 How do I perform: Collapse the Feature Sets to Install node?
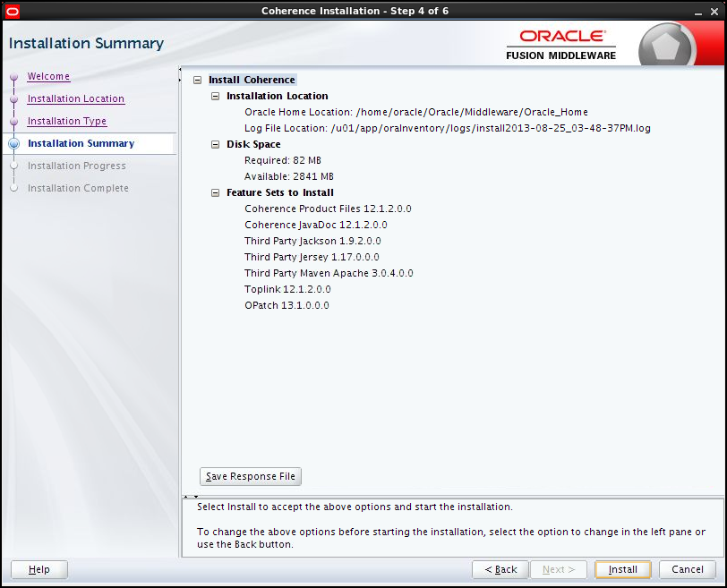[x=215, y=192]
